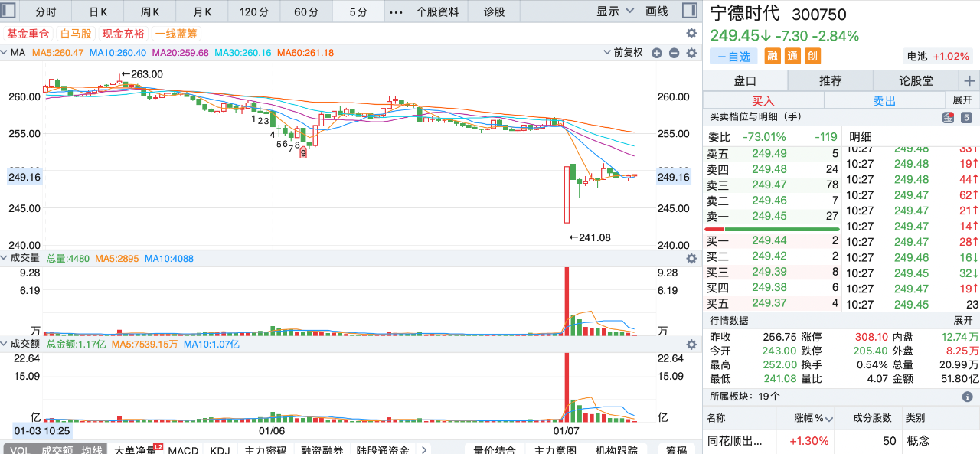Remove stock from 自选 watchlist

(x=733, y=57)
